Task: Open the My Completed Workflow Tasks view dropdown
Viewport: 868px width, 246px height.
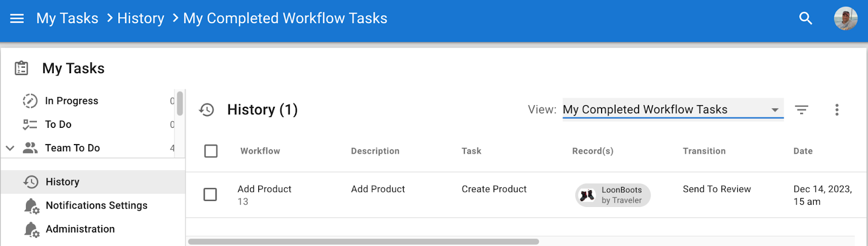Action: [x=673, y=109]
